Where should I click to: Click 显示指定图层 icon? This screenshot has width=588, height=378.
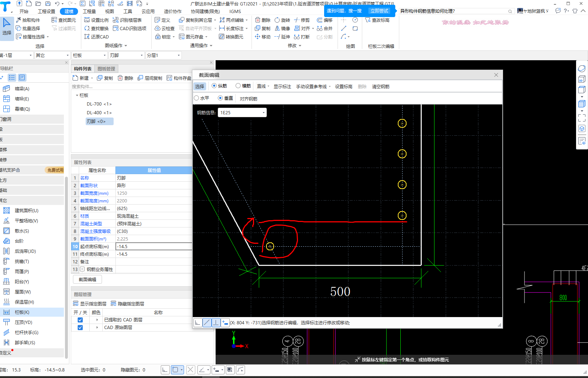[x=75, y=304]
